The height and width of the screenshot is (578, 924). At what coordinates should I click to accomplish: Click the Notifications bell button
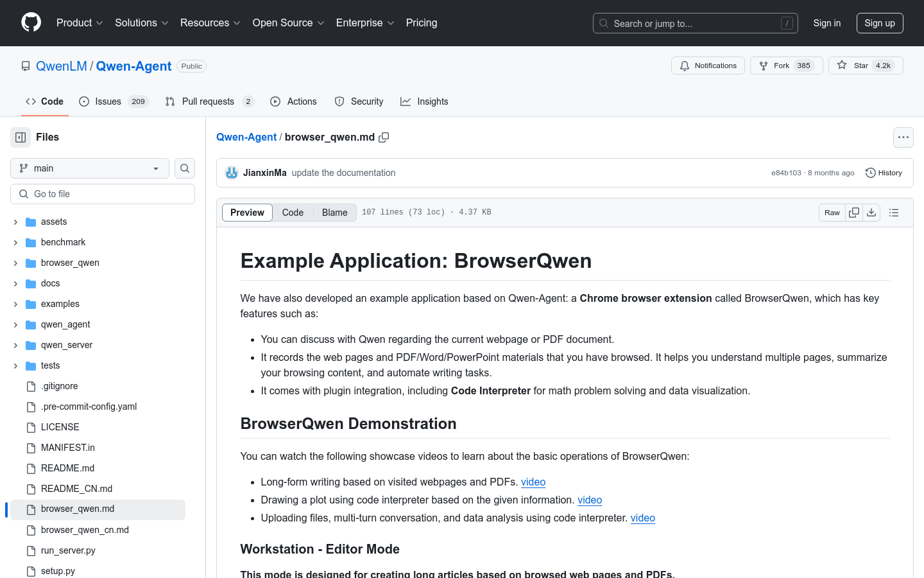point(708,66)
